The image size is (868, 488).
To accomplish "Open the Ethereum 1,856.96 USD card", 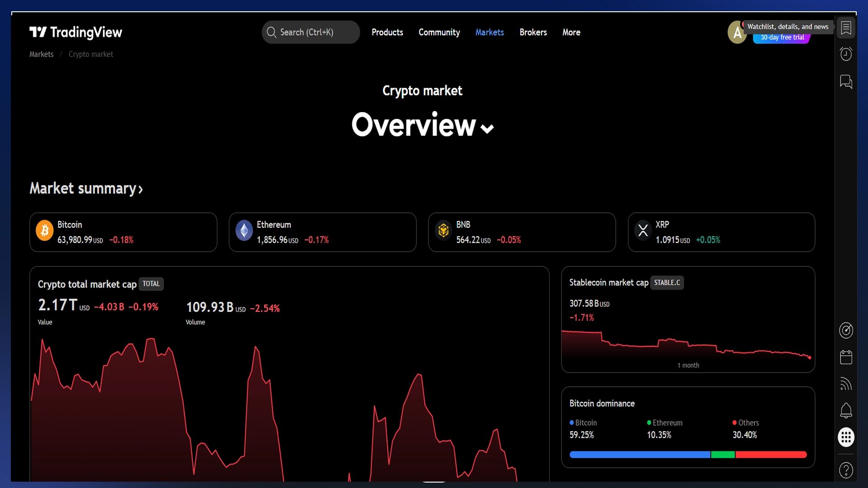I will click(322, 232).
